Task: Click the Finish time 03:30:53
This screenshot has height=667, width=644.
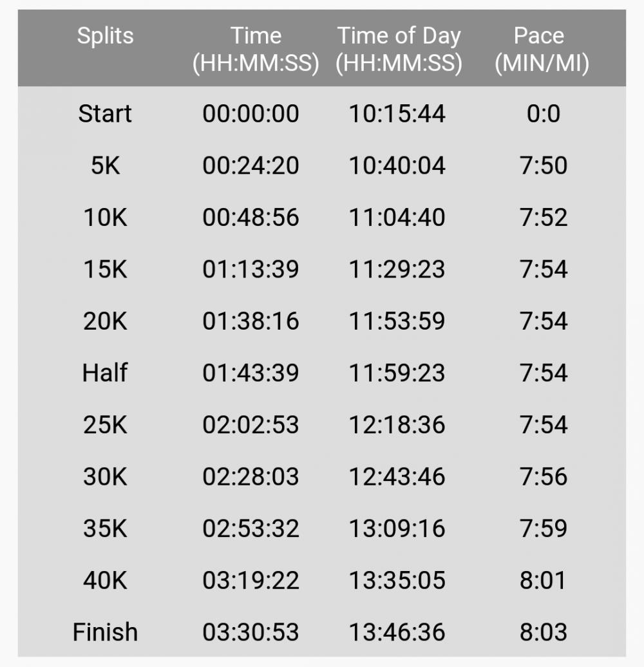Action: [x=251, y=632]
